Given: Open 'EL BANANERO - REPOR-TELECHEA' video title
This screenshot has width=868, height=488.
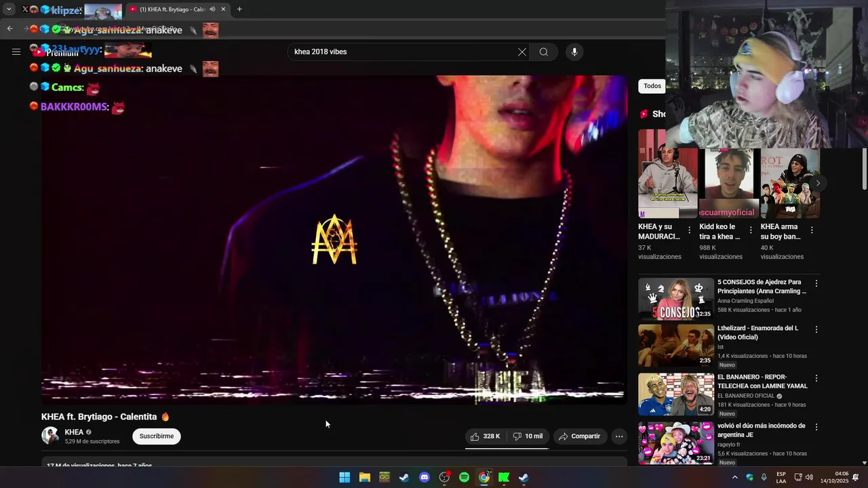Looking at the screenshot, I should click(762, 382).
